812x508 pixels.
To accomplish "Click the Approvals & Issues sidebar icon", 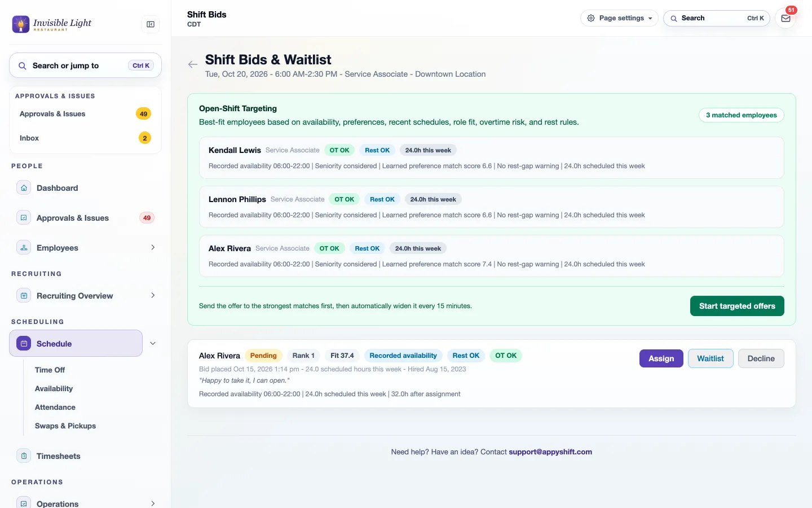I will coord(24,218).
